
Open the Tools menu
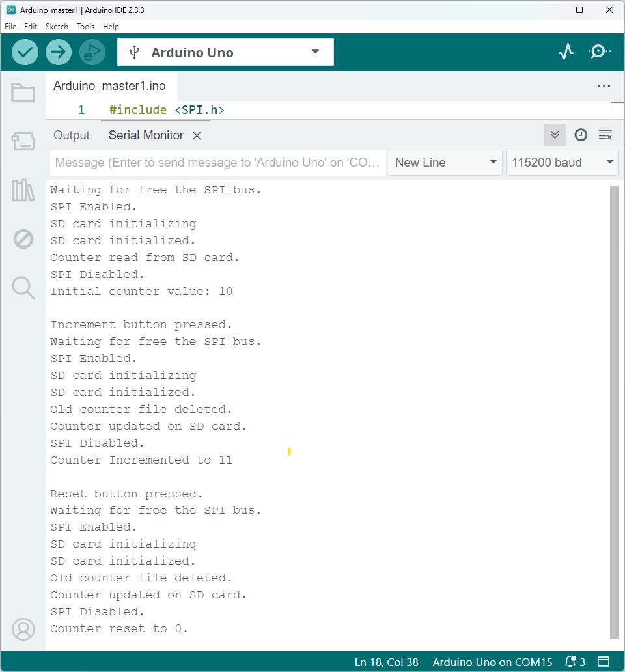tap(86, 27)
